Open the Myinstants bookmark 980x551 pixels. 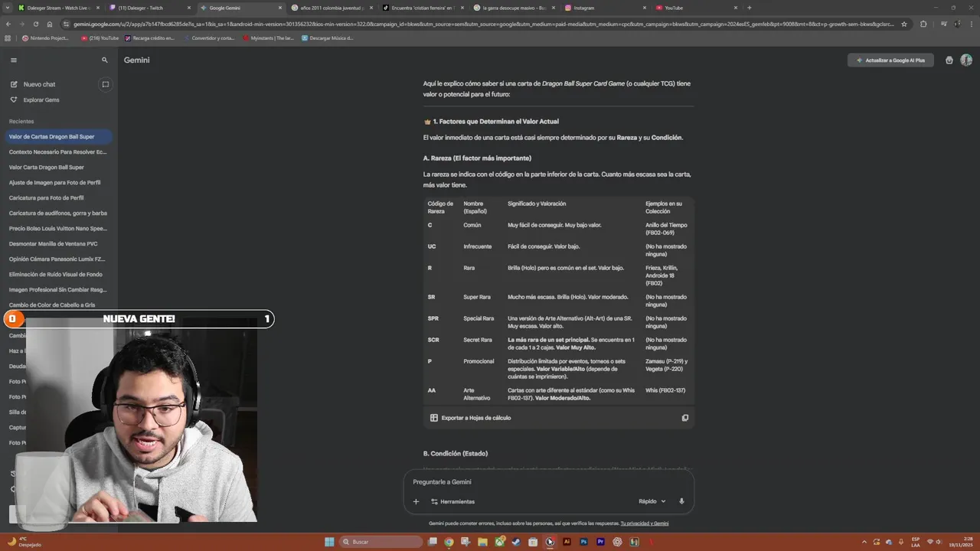tap(268, 37)
